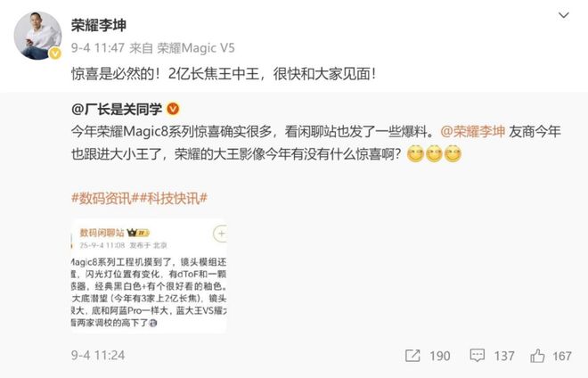This screenshot has width=588, height=378.
Task: Open the embedded 数码闲聊站 screenshot thumbnail
Action: tap(149, 275)
